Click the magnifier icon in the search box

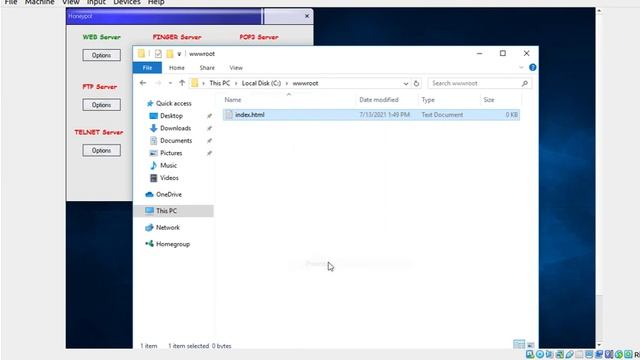click(x=524, y=83)
